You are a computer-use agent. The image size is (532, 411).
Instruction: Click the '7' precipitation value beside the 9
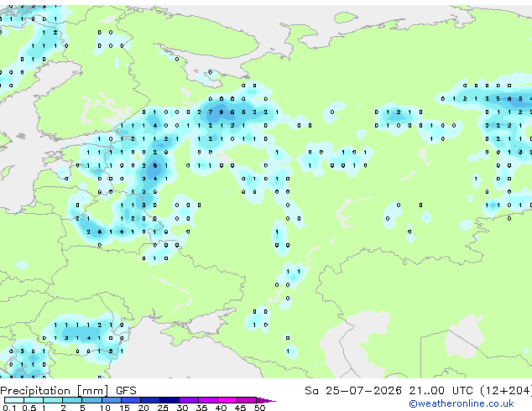pyautogui.click(x=211, y=112)
